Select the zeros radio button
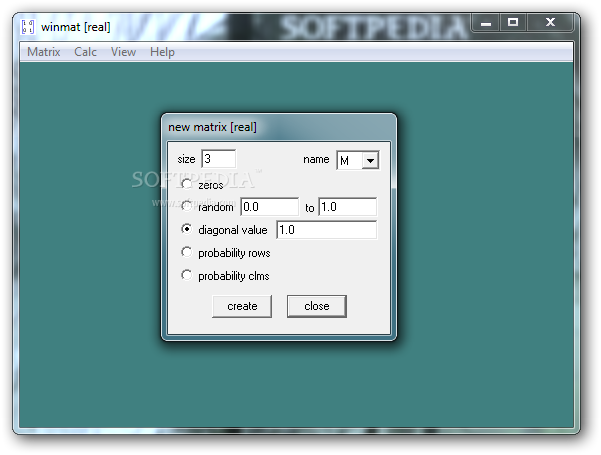The height and width of the screenshot is (455, 601). tap(186, 184)
